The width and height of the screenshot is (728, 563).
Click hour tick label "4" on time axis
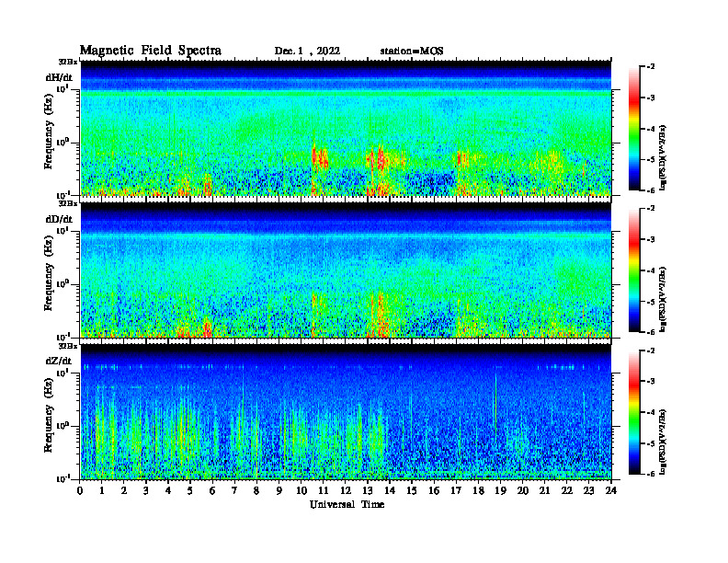[x=168, y=491]
